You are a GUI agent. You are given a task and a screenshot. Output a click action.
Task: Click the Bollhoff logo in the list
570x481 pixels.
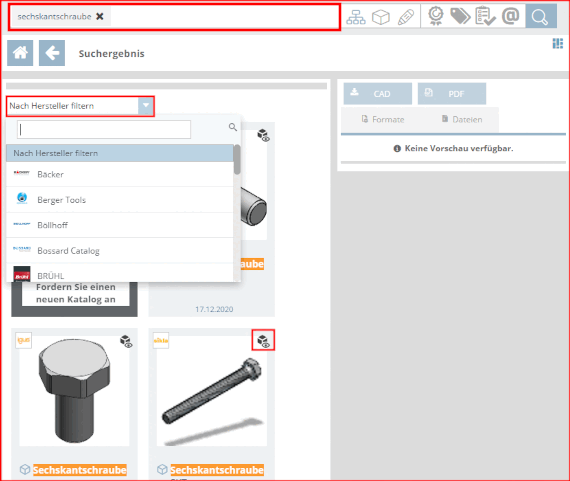pyautogui.click(x=21, y=224)
